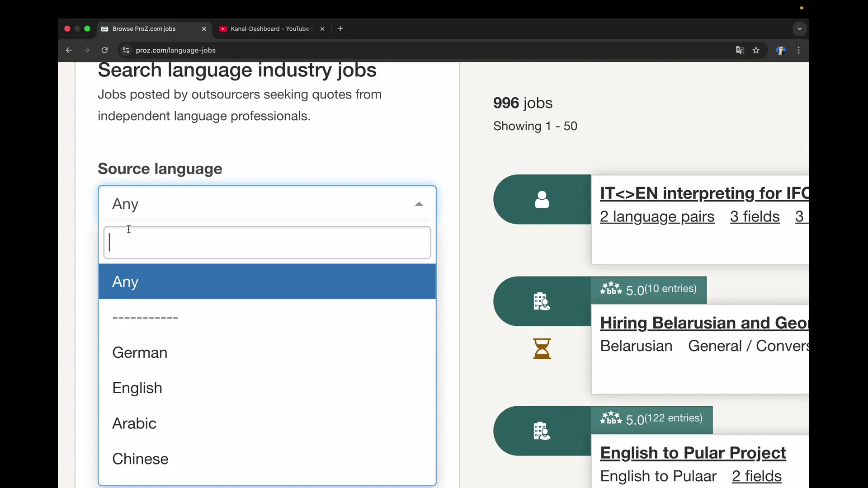
Task: Click the company icon on Pular job
Action: click(542, 431)
